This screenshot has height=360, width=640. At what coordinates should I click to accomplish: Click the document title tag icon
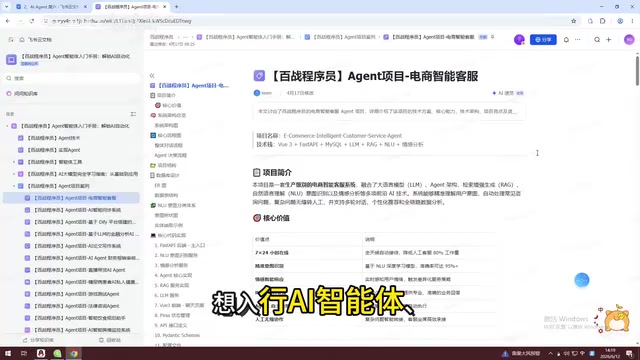pyautogui.click(x=259, y=76)
